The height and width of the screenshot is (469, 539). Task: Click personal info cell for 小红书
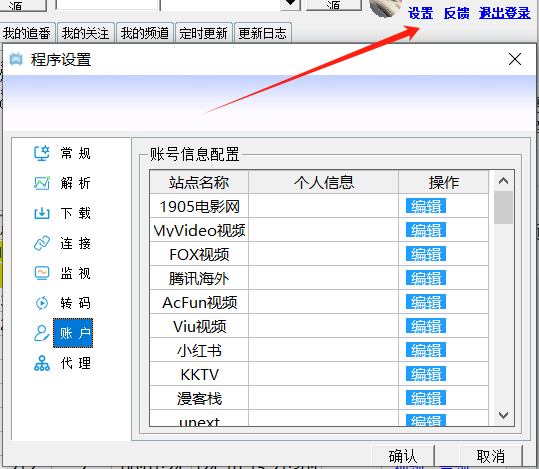coord(323,350)
